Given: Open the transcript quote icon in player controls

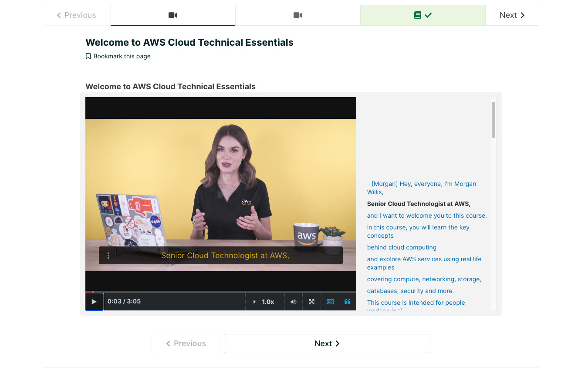Looking at the screenshot, I should click(347, 301).
